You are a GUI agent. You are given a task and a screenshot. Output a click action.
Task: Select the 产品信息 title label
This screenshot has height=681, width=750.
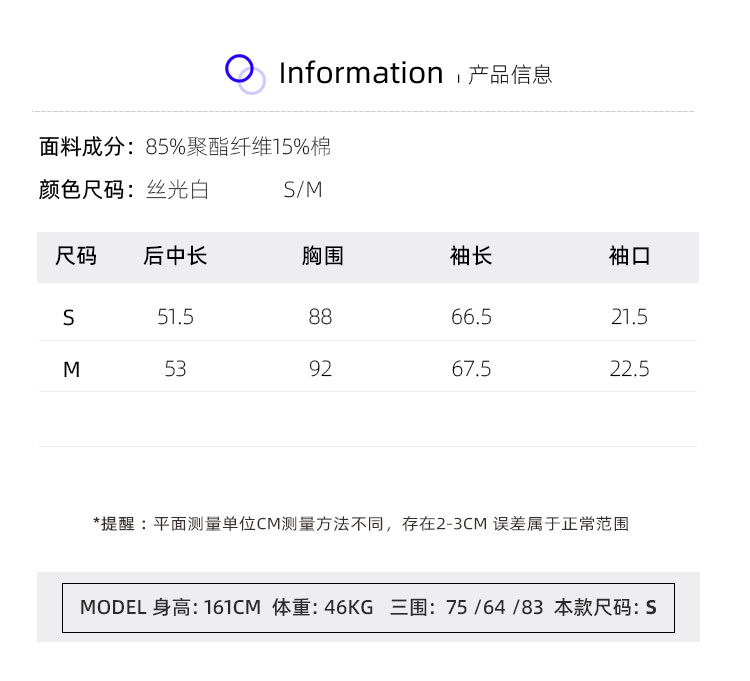510,75
